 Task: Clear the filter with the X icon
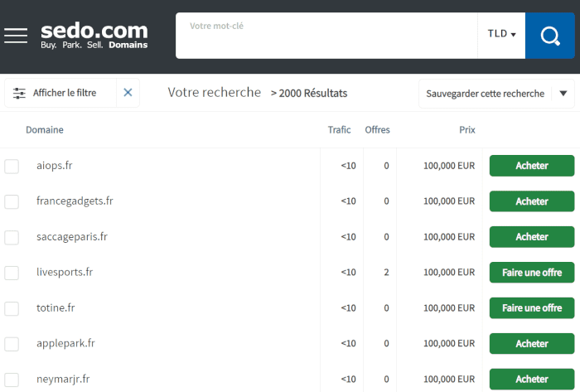click(x=128, y=93)
